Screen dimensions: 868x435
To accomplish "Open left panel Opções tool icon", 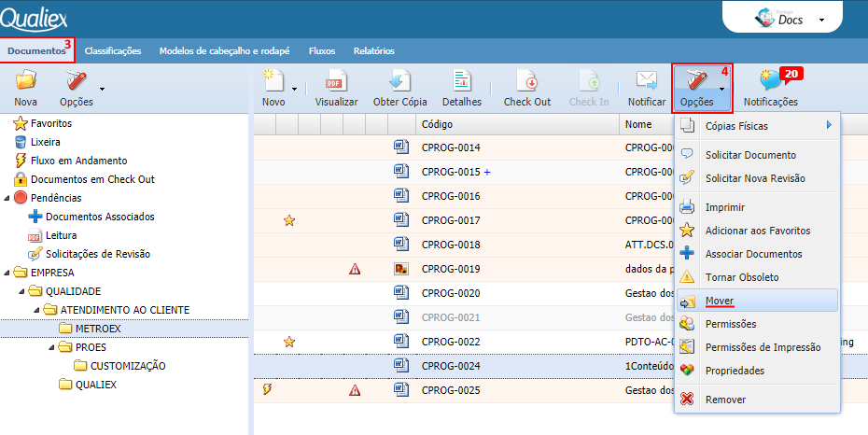I will click(77, 81).
